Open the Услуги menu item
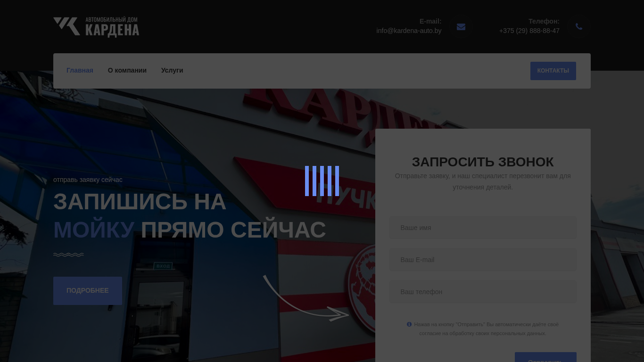Viewport: 644px width, 362px height. pyautogui.click(x=172, y=70)
